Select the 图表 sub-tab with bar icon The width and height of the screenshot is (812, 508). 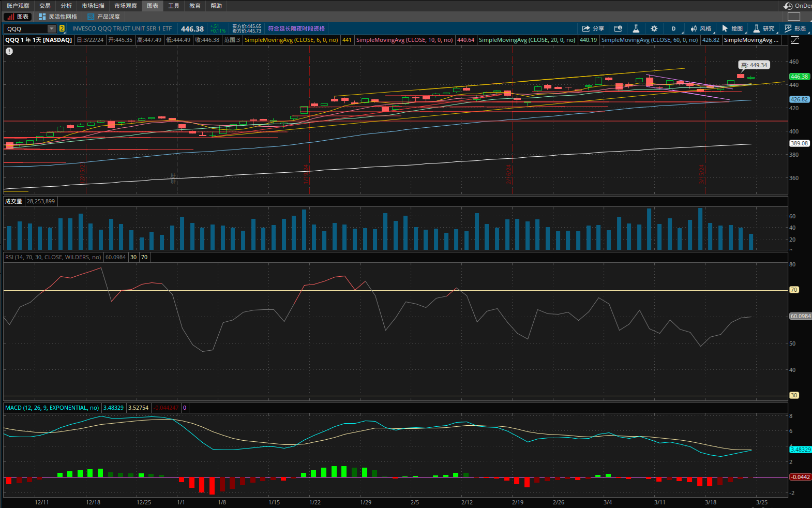point(18,17)
